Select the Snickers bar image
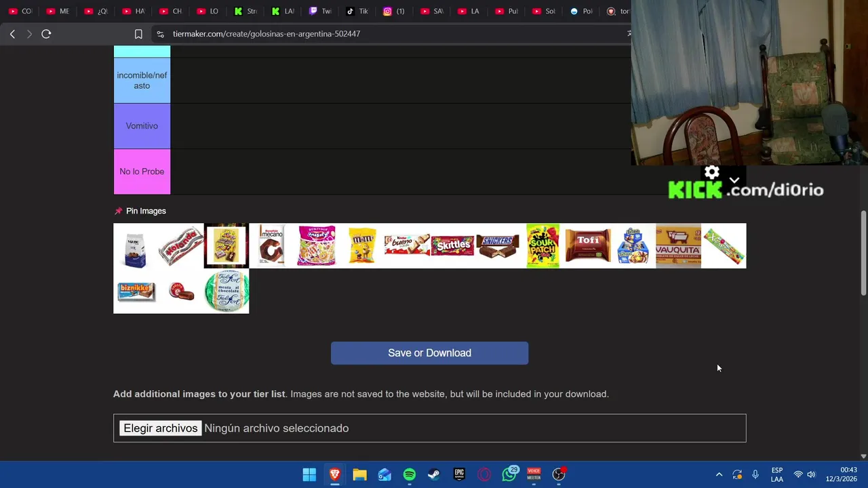868x488 pixels. point(498,246)
